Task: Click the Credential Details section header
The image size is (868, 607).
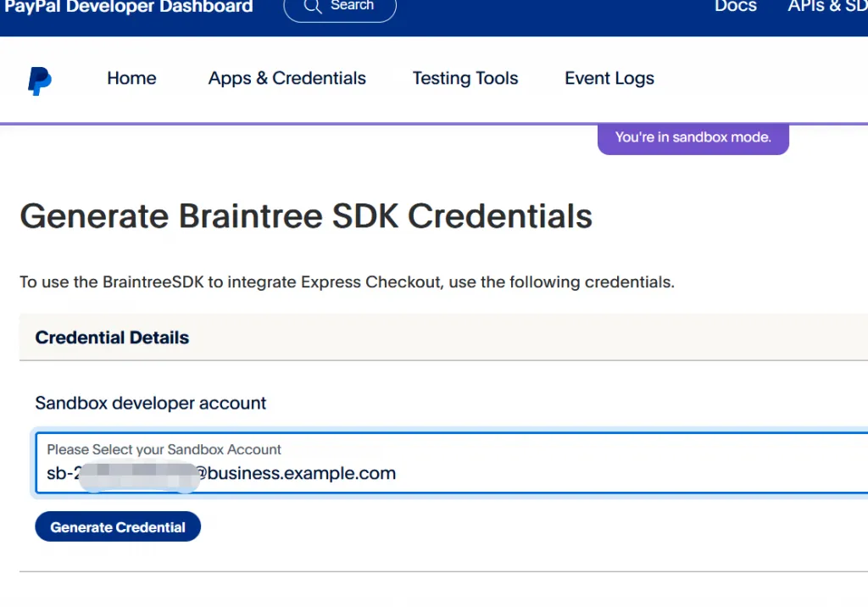Action: click(112, 337)
